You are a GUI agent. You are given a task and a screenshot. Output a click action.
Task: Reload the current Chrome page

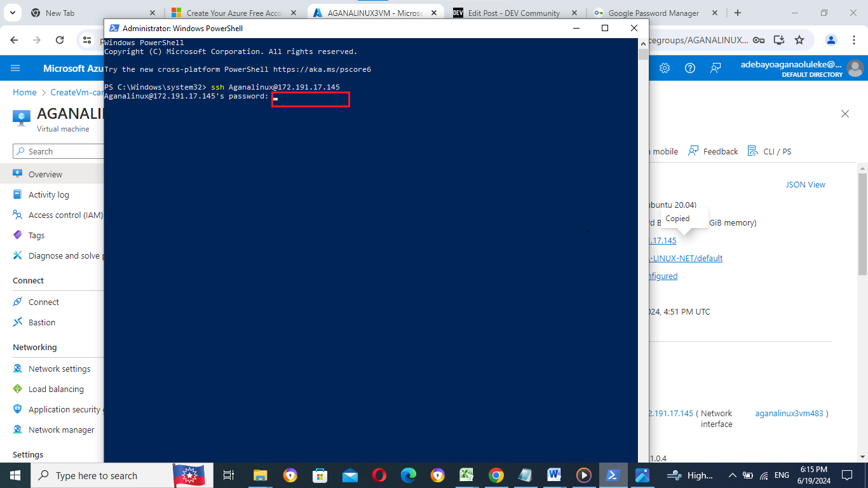tap(60, 39)
